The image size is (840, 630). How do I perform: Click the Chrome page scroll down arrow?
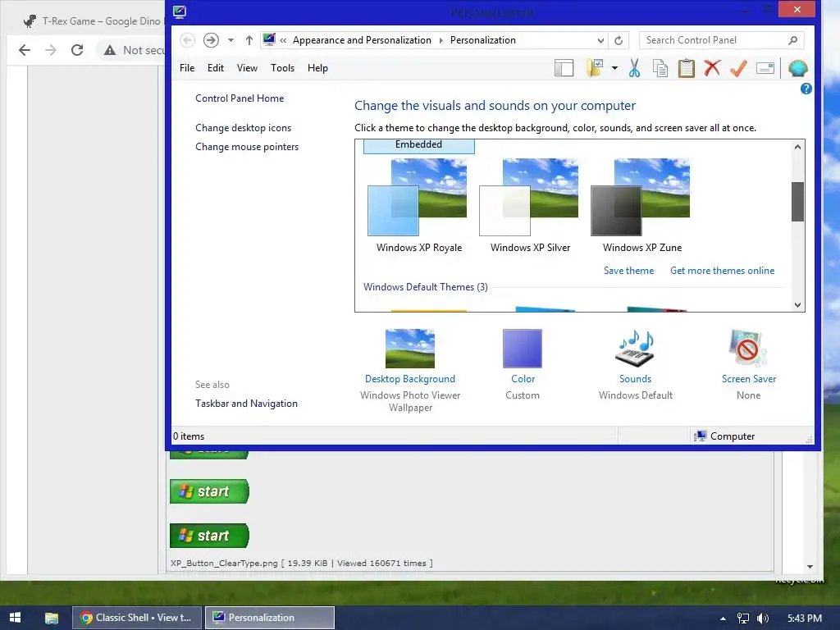810,566
